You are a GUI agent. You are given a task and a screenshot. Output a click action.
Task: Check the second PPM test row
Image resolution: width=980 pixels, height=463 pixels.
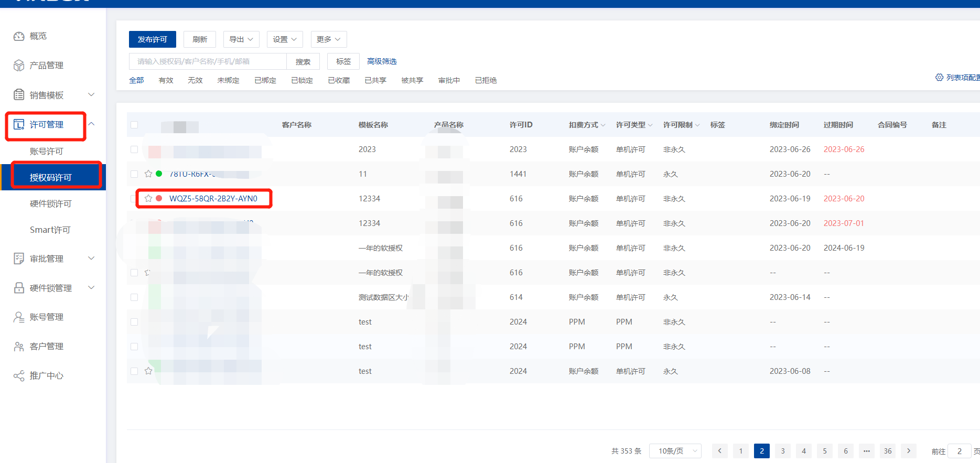tap(134, 347)
